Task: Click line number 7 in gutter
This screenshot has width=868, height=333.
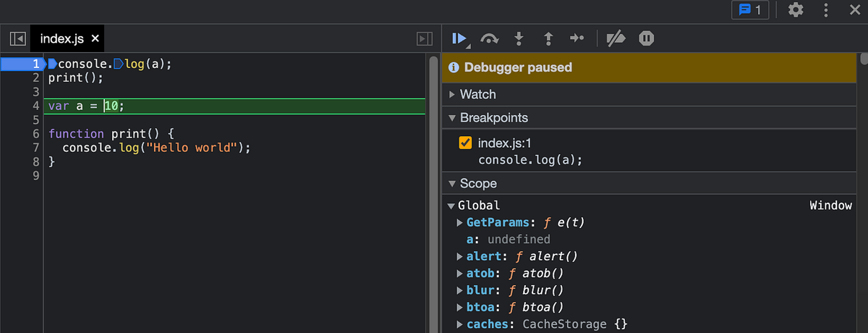Action: [35, 148]
